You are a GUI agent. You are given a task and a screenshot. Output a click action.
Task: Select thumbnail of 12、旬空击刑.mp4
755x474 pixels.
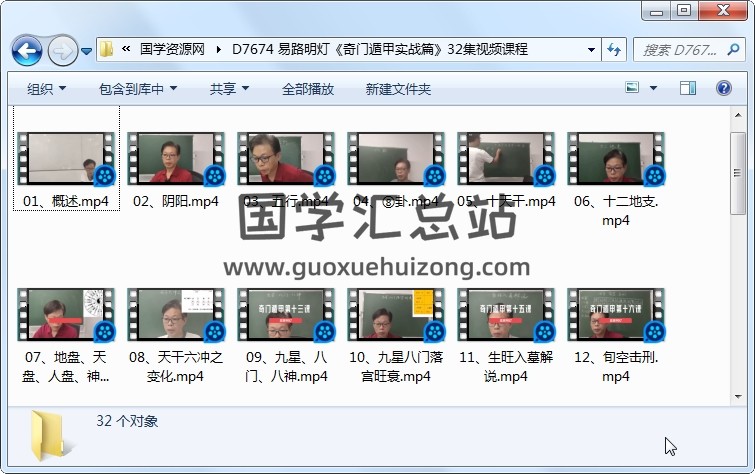coord(616,315)
